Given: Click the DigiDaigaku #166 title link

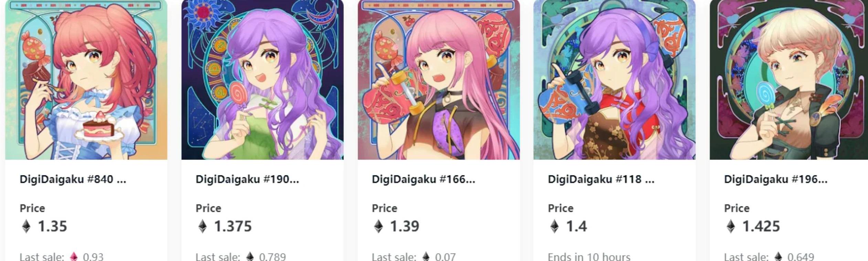Looking at the screenshot, I should coord(424,179).
